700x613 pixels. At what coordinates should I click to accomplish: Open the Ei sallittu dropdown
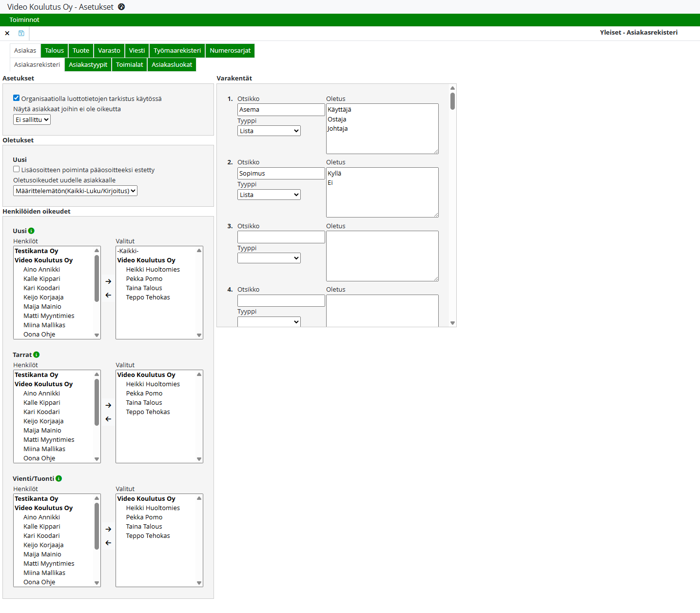click(32, 119)
